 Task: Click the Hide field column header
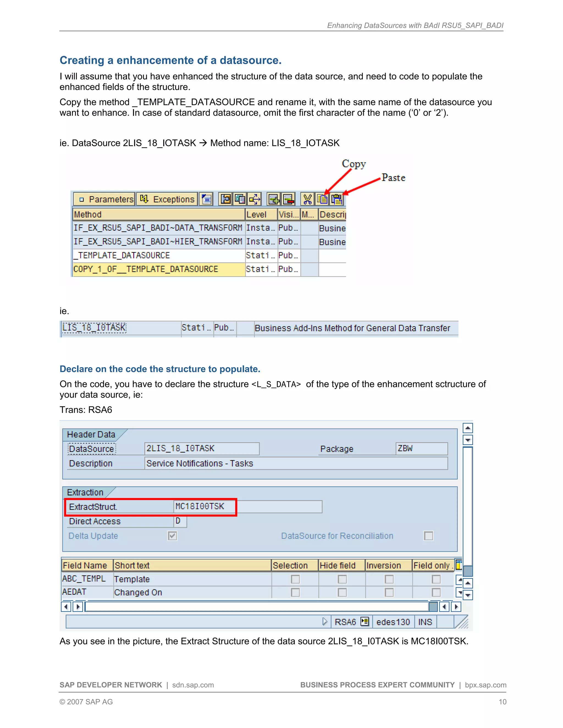point(341,565)
